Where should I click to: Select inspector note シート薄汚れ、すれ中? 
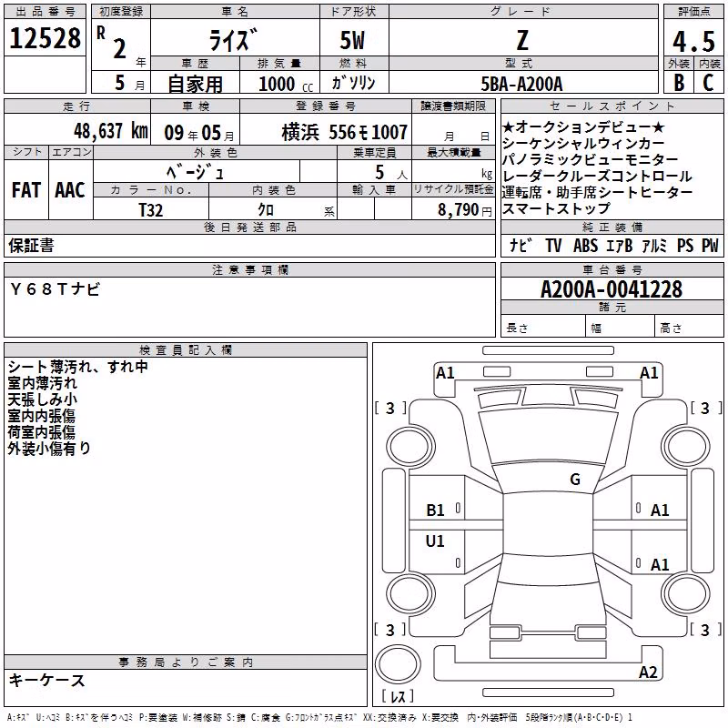77,367
